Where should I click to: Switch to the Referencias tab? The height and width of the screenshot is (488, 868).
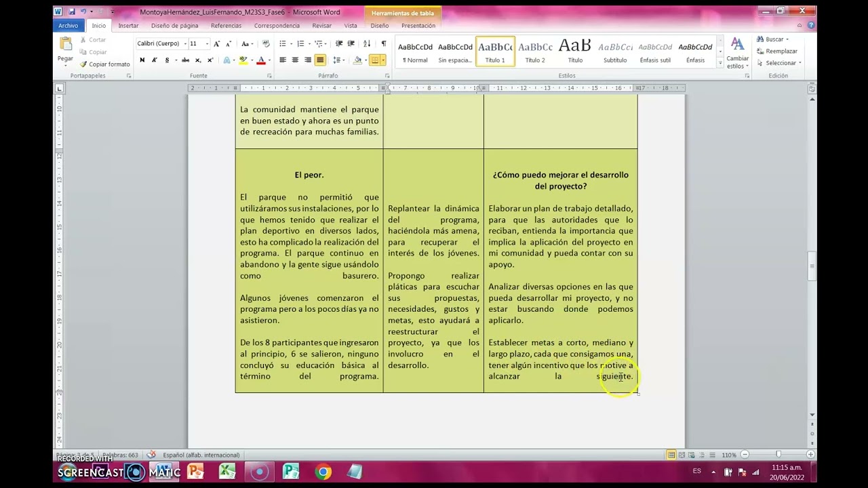click(x=226, y=26)
